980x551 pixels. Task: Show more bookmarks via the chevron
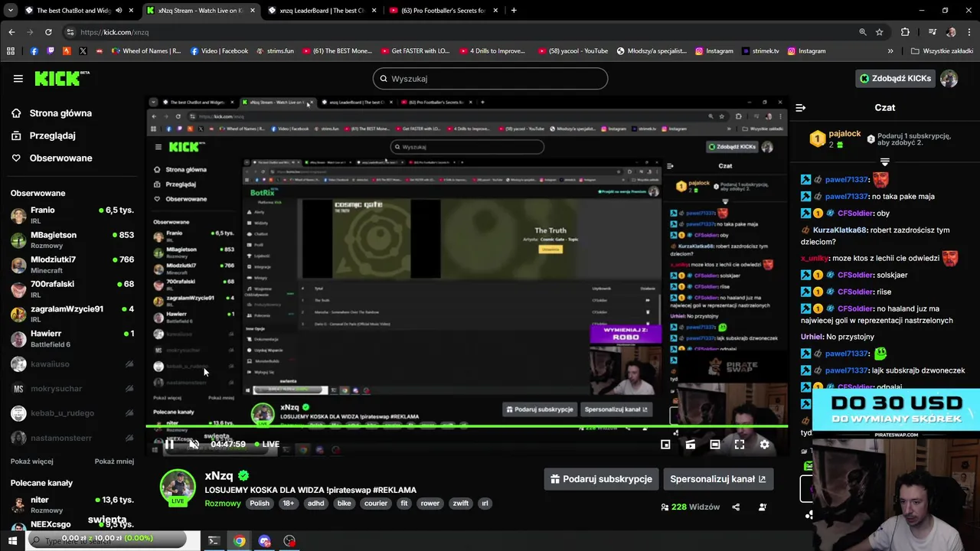pyautogui.click(x=890, y=51)
